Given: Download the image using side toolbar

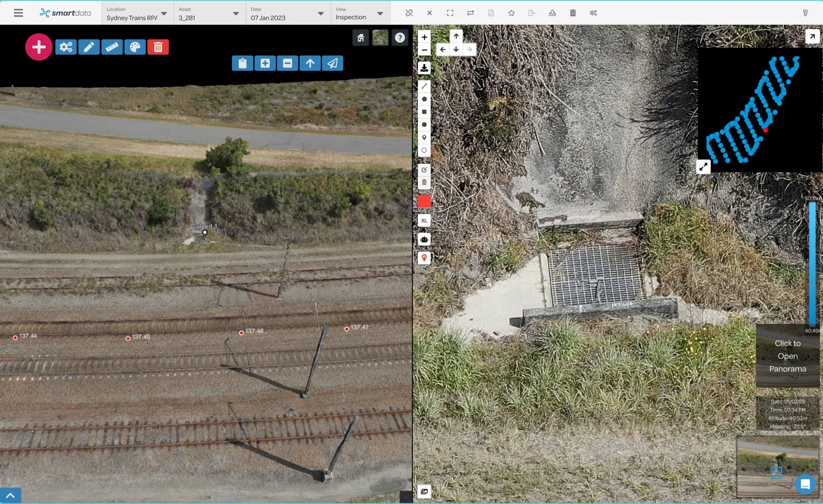Looking at the screenshot, I should [x=424, y=68].
